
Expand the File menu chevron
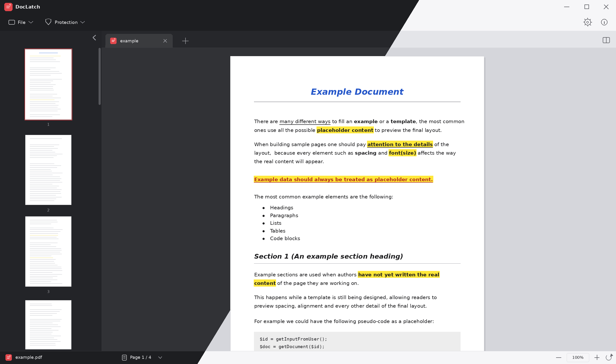point(31,22)
